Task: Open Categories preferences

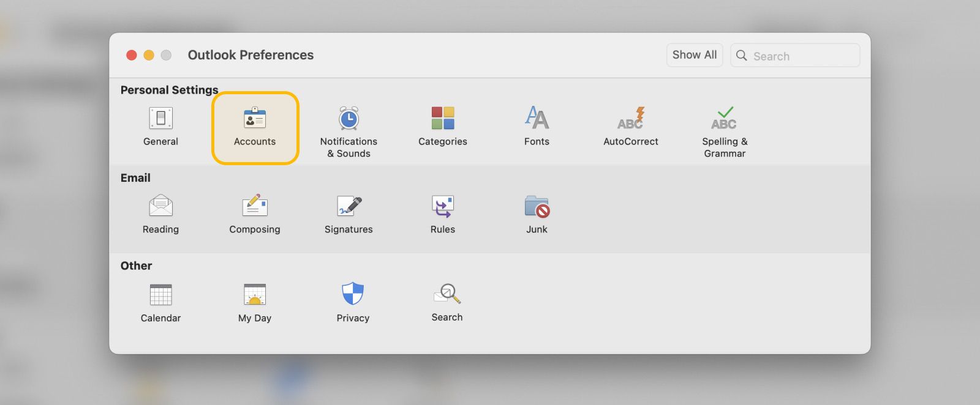Action: pyautogui.click(x=443, y=127)
